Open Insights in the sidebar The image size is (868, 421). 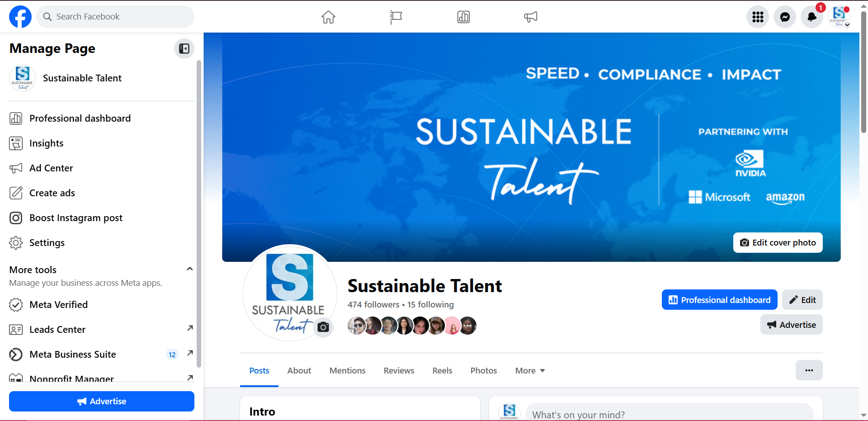(x=102, y=143)
